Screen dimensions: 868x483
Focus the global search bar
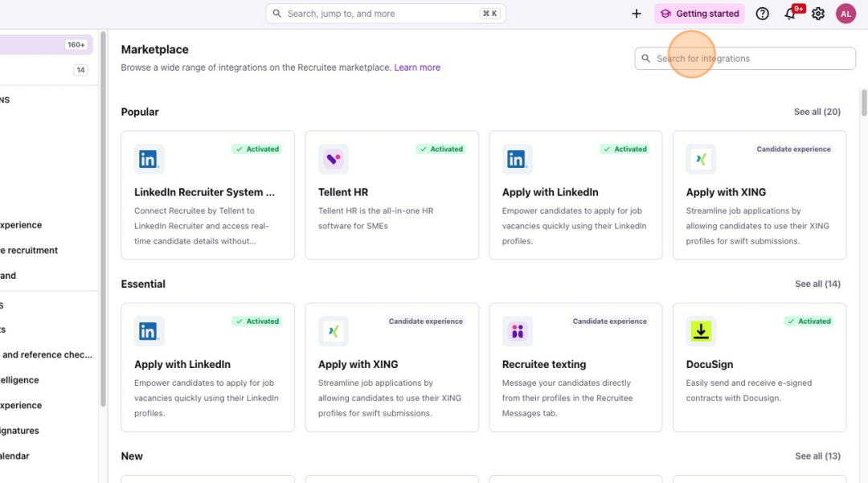click(386, 14)
